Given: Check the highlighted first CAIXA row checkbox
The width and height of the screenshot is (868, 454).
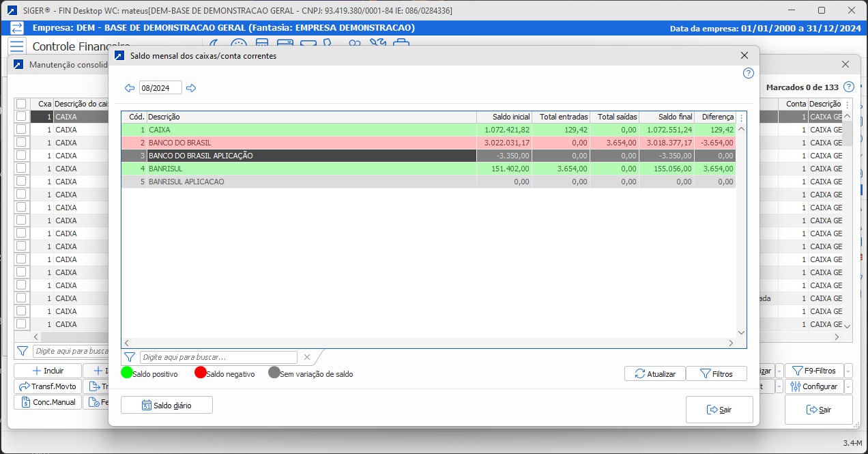Looking at the screenshot, I should pos(21,117).
